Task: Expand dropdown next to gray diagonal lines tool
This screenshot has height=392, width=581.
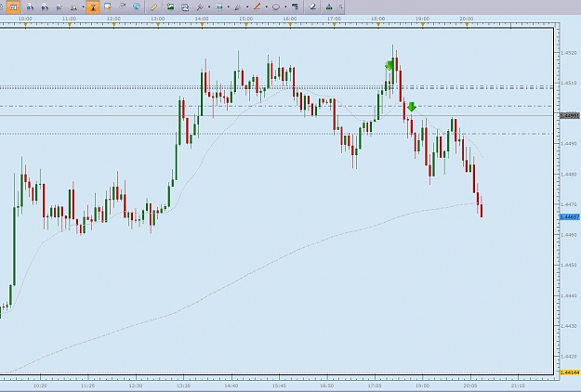Action: 209,7
